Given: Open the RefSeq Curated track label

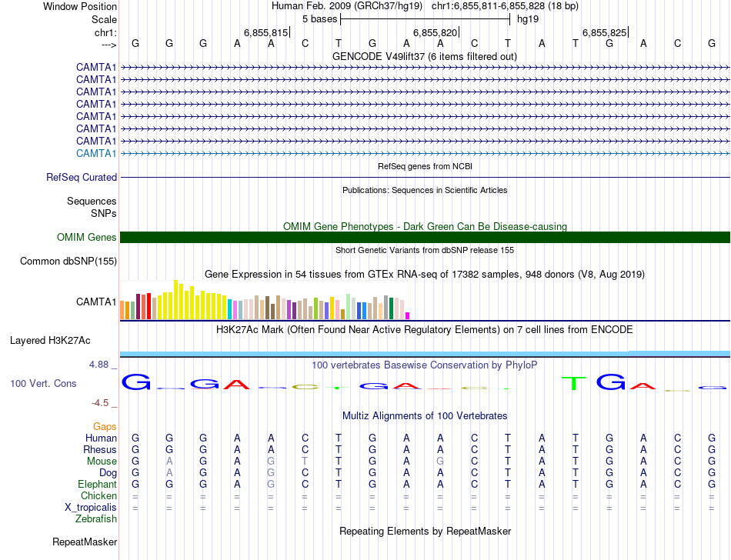Looking at the screenshot, I should click(81, 178).
